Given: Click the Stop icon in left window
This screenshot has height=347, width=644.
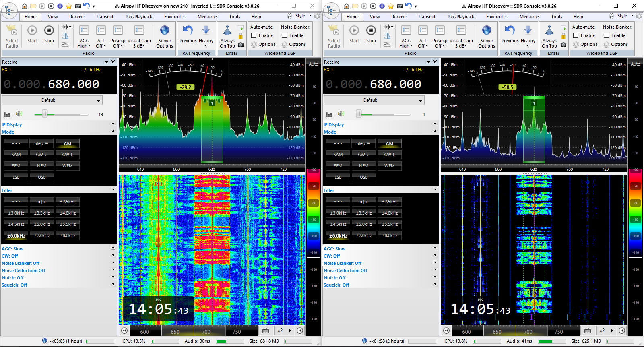Looking at the screenshot, I should (49, 31).
